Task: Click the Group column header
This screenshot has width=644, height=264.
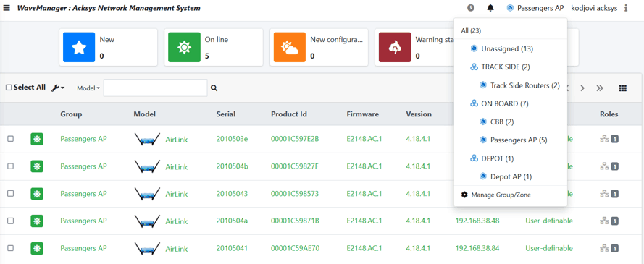Action: click(71, 114)
